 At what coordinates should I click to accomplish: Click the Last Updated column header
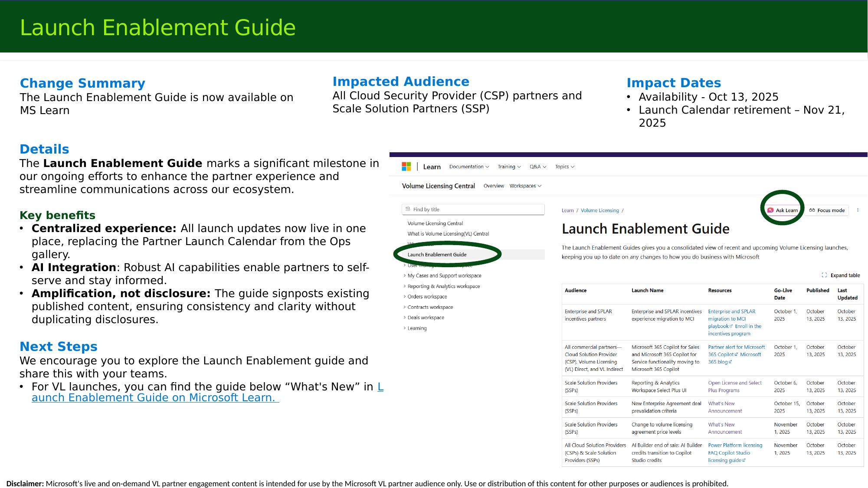point(848,294)
